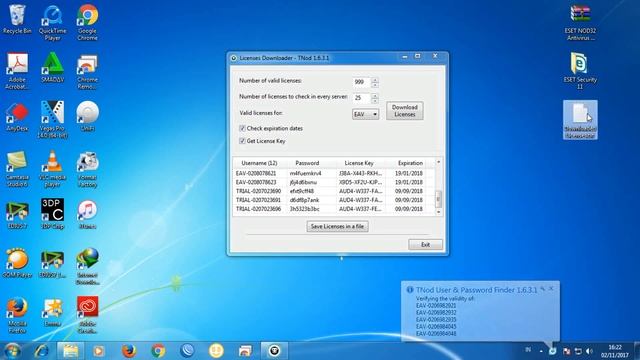Click the taskbar clock showing 16:22

[614, 351]
